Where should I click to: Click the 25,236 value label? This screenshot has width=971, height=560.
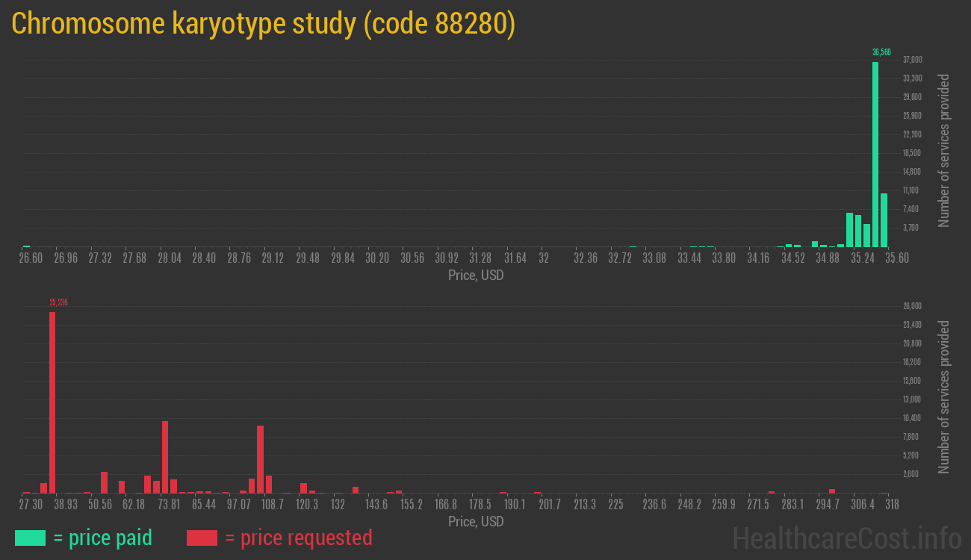point(58,302)
